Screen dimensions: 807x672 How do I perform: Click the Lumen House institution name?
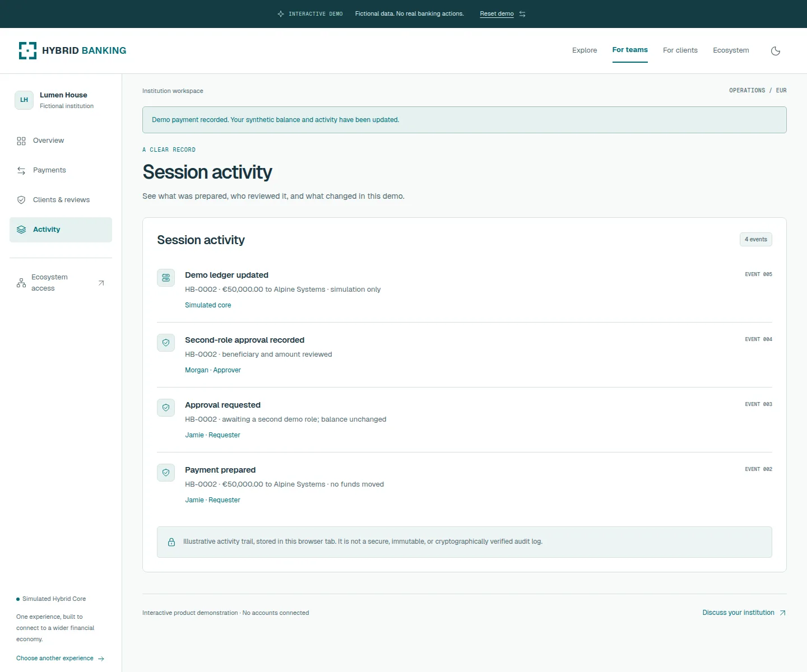(63, 95)
